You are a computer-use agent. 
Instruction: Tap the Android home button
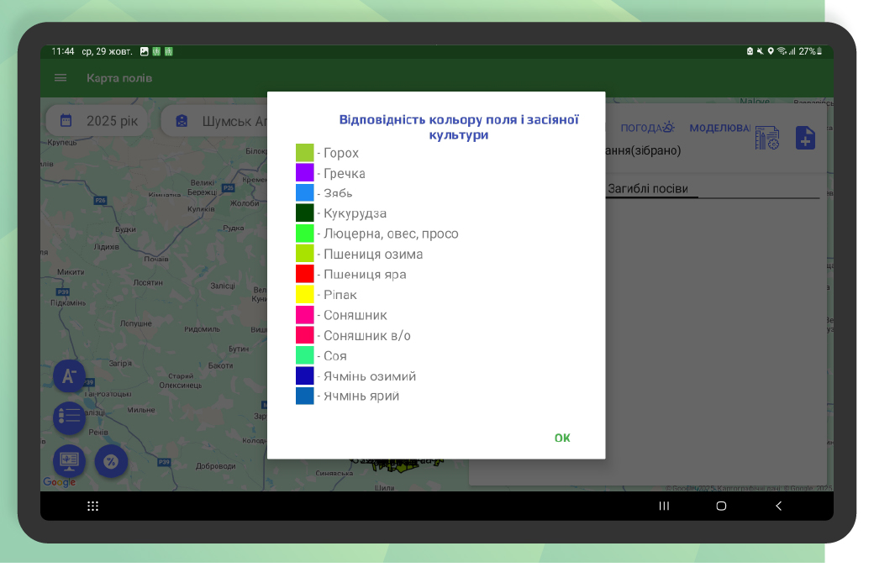point(721,506)
